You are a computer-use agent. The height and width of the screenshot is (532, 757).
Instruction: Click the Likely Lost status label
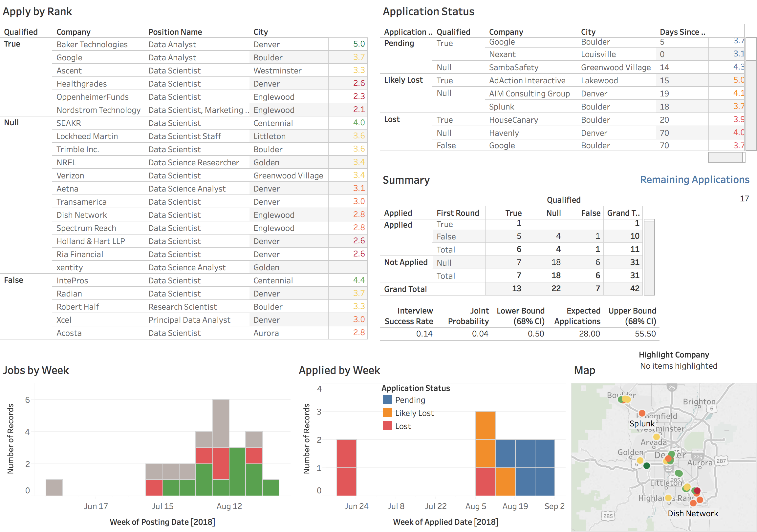point(403,80)
